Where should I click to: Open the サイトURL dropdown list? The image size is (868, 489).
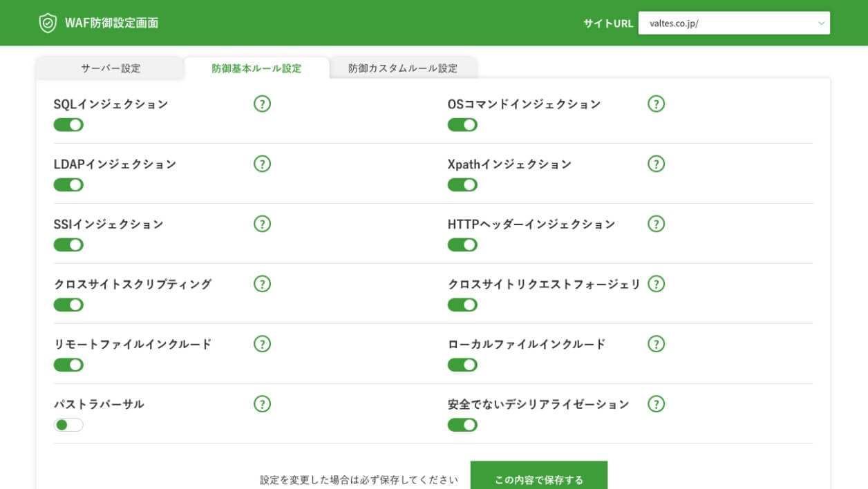[x=822, y=23]
